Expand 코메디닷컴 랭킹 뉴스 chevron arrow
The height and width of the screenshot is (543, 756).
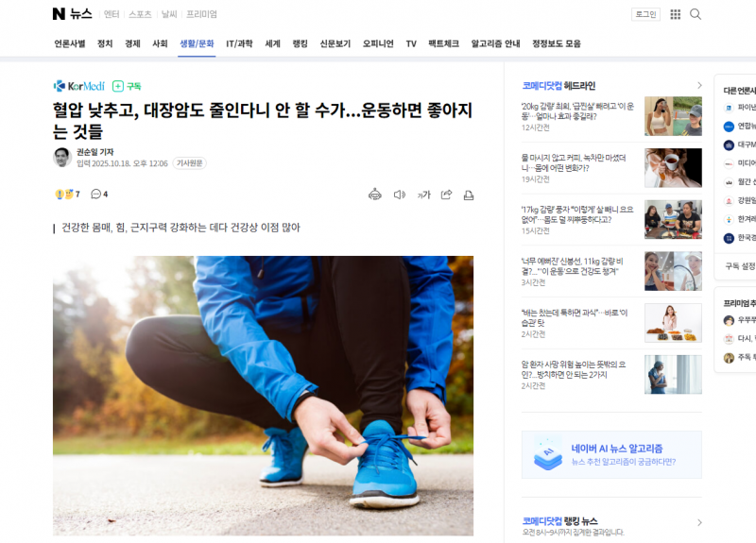[x=699, y=522]
